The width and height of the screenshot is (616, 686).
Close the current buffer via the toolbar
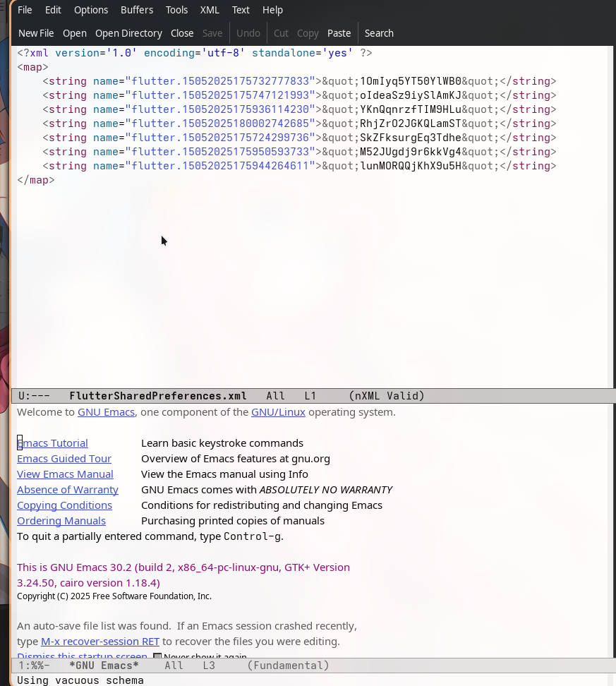click(x=181, y=33)
